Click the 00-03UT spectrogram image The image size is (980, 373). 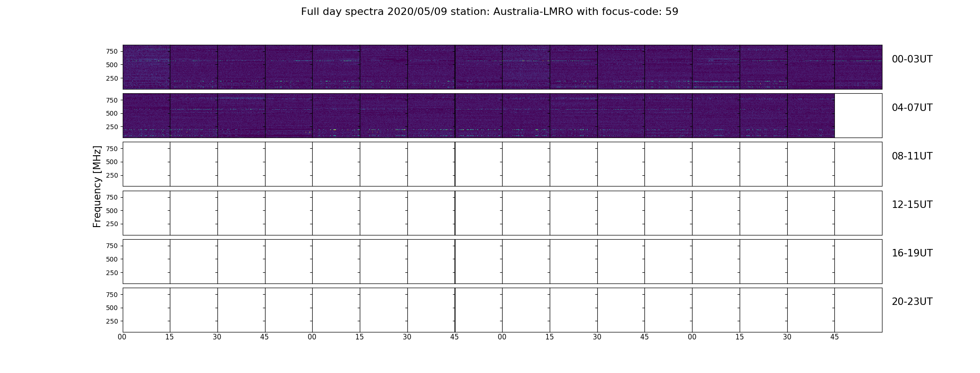pyautogui.click(x=502, y=67)
